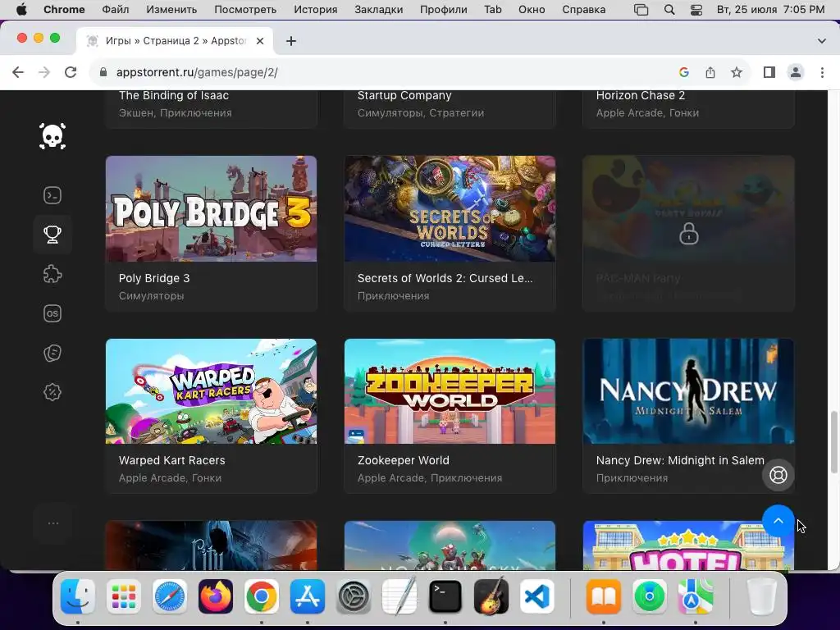Open the puzzle piece plugins sidebar icon

pos(52,274)
